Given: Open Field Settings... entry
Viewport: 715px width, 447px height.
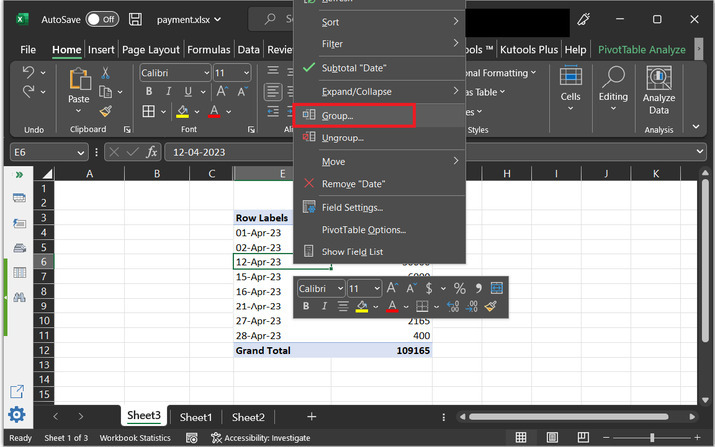Looking at the screenshot, I should (379, 208).
